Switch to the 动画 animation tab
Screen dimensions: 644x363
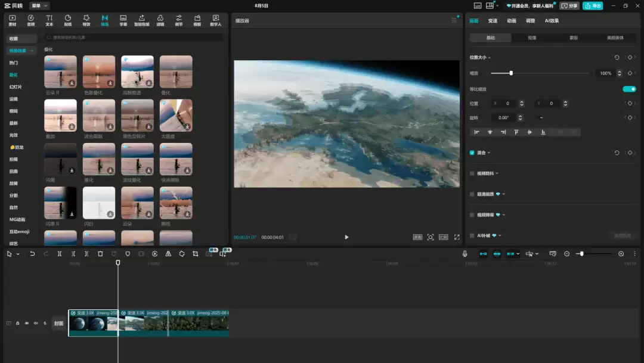coord(512,20)
